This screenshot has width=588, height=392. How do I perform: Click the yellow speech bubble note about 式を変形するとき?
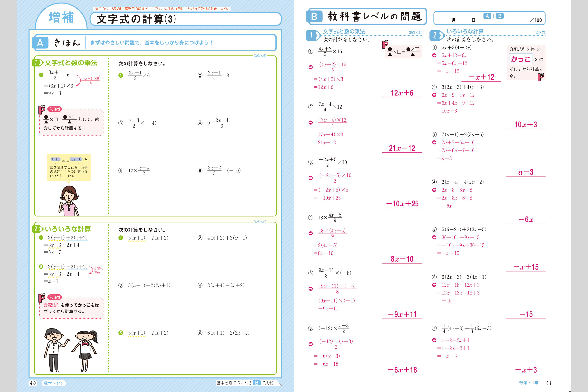click(x=69, y=167)
